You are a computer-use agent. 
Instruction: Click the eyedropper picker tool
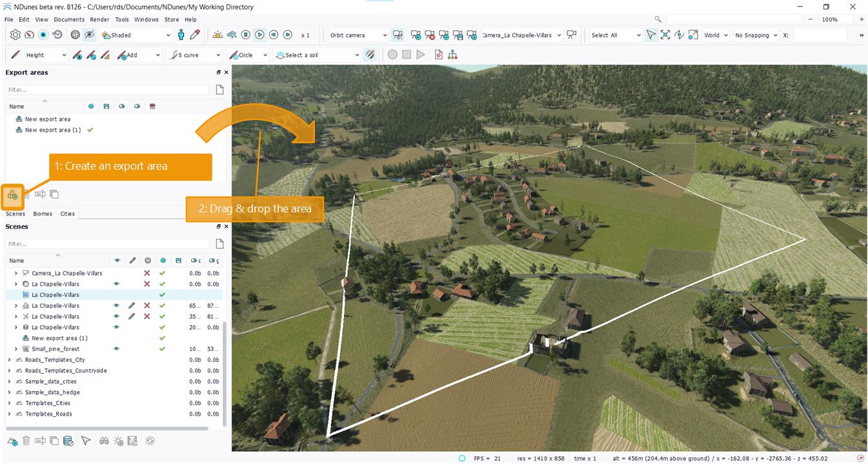pyautogui.click(x=195, y=35)
